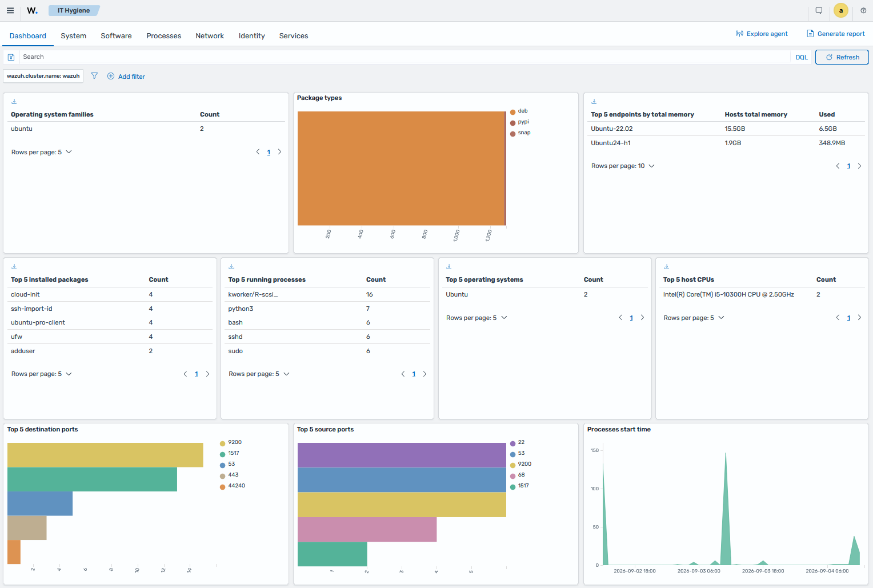Open the hamburger navigation menu

(10, 10)
